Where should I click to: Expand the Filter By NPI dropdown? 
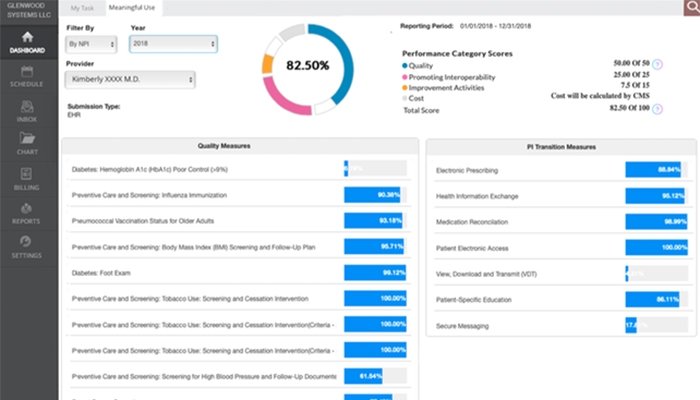click(x=91, y=45)
